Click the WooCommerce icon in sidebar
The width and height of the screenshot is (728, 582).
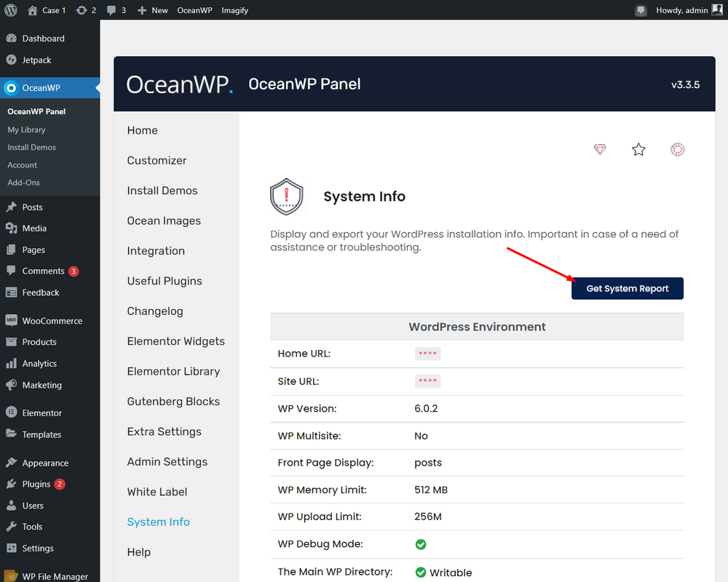coord(11,320)
